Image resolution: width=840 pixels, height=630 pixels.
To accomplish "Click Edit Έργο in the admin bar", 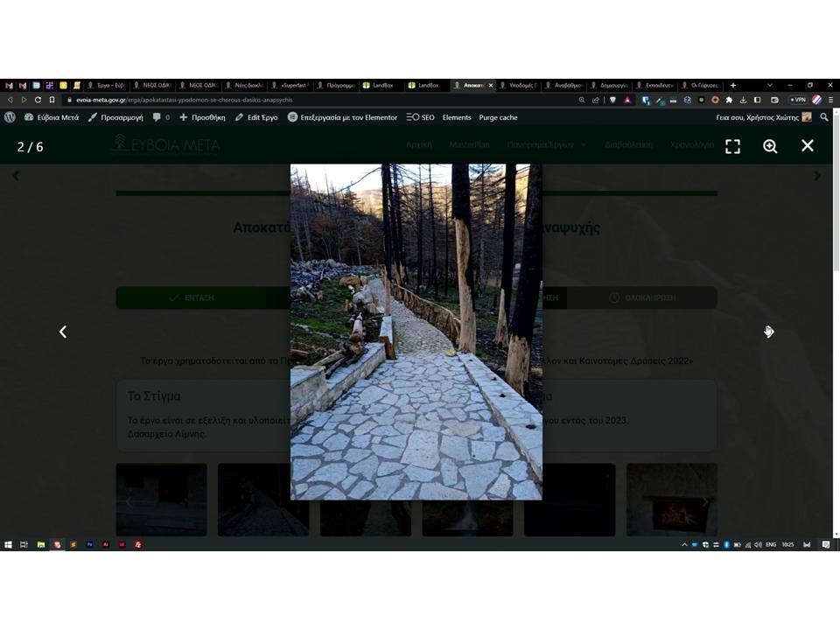I will (x=256, y=117).
